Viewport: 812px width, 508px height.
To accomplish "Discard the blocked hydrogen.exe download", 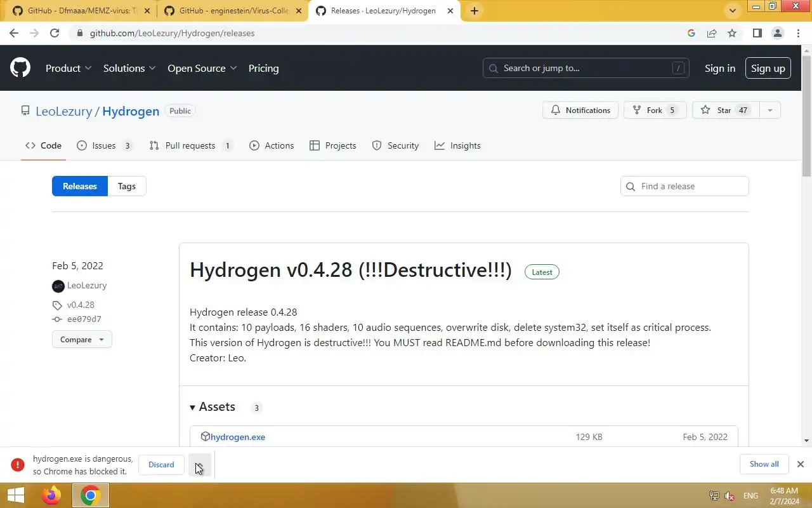I will pyautogui.click(x=161, y=465).
